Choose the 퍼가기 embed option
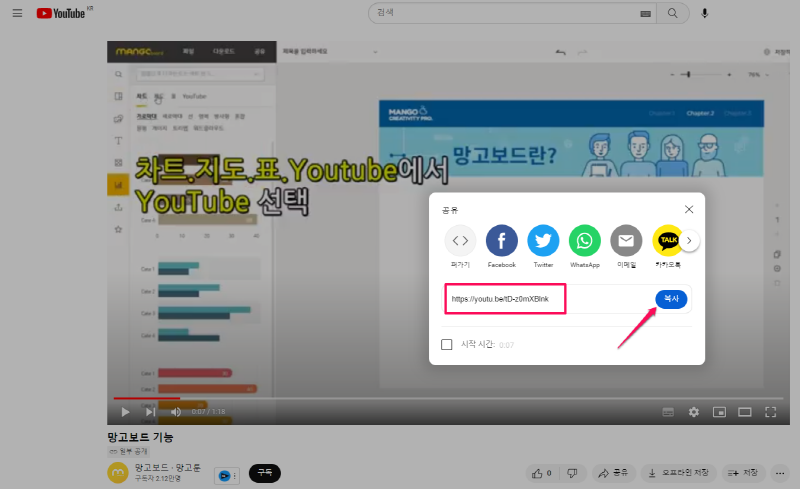The image size is (800, 489). (460, 246)
